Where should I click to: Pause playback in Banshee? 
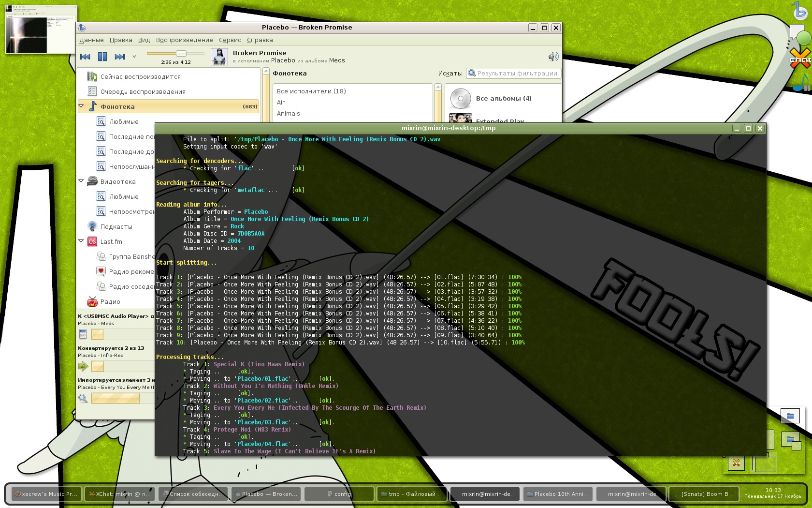pos(102,57)
